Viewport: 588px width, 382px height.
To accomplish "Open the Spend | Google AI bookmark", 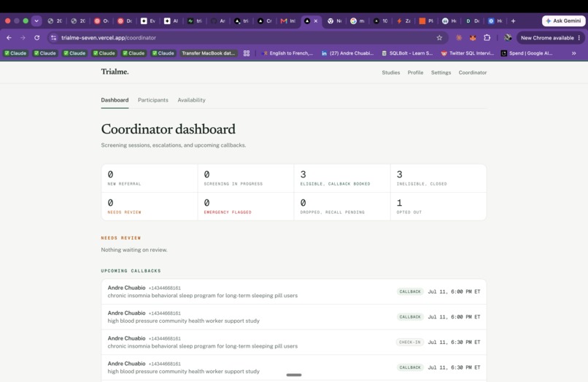I will click(527, 53).
